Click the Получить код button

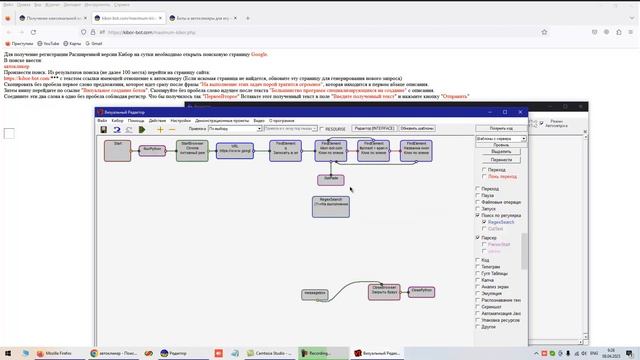501,129
